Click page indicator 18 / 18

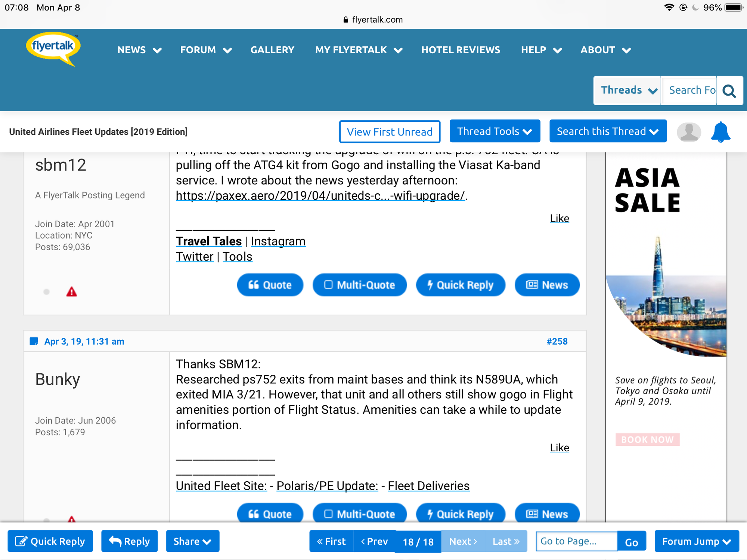[418, 541]
